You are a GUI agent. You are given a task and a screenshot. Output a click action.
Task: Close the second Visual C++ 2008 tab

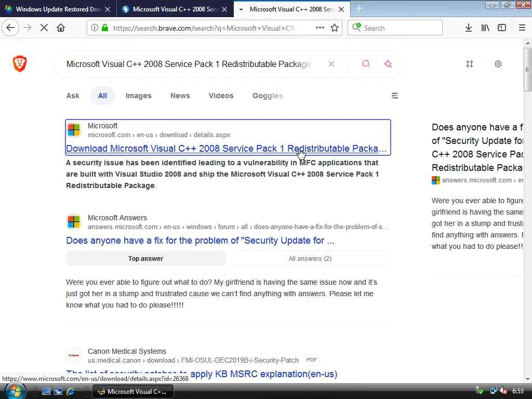(x=224, y=9)
